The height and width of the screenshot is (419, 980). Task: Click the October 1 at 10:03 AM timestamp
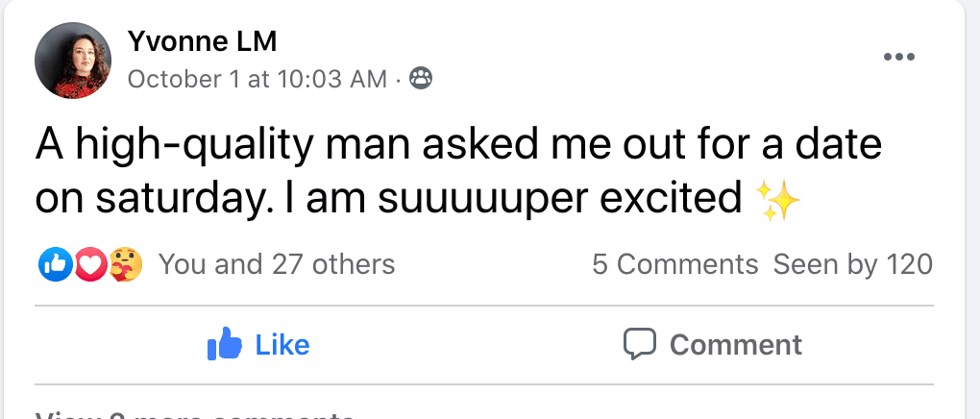257,79
